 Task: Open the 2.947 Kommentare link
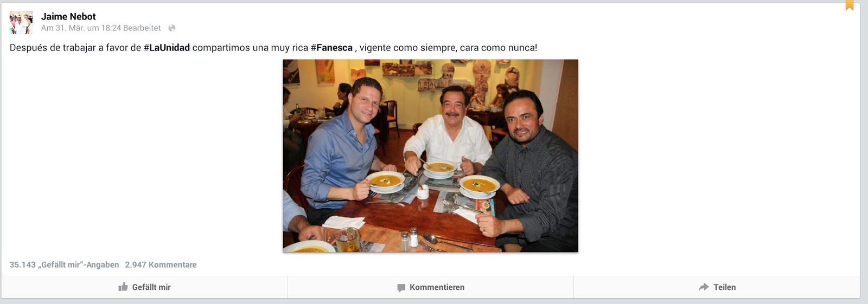pyautogui.click(x=161, y=265)
